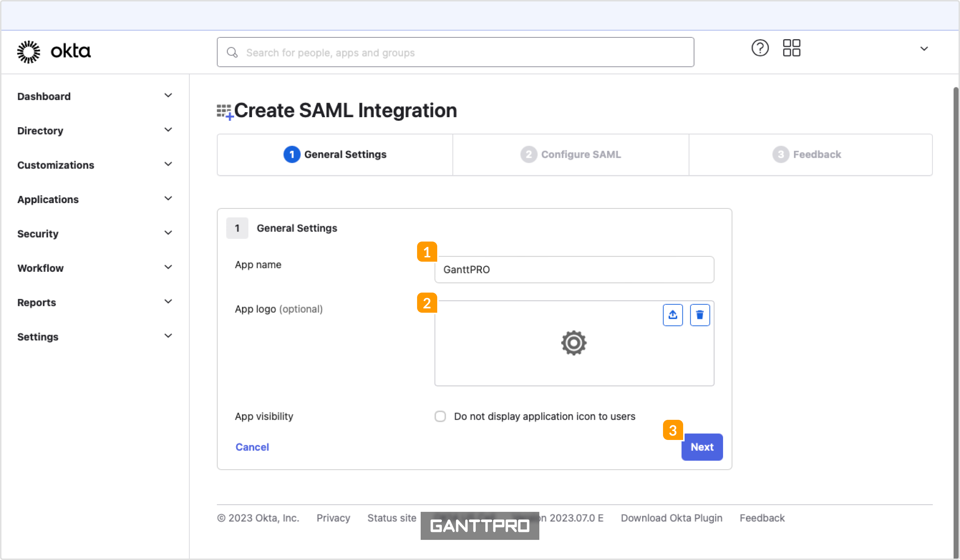Click the okta wordmark text
The height and width of the screenshot is (560, 960).
71,51
